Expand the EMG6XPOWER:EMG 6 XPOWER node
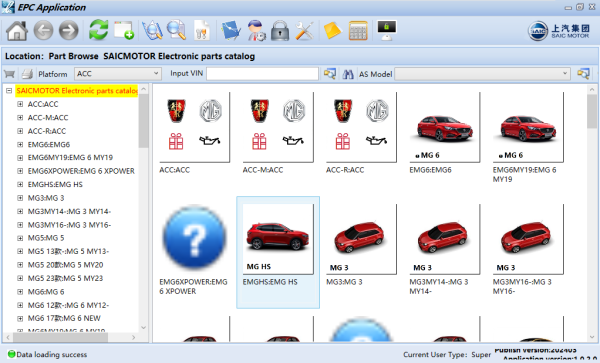 [x=20, y=171]
